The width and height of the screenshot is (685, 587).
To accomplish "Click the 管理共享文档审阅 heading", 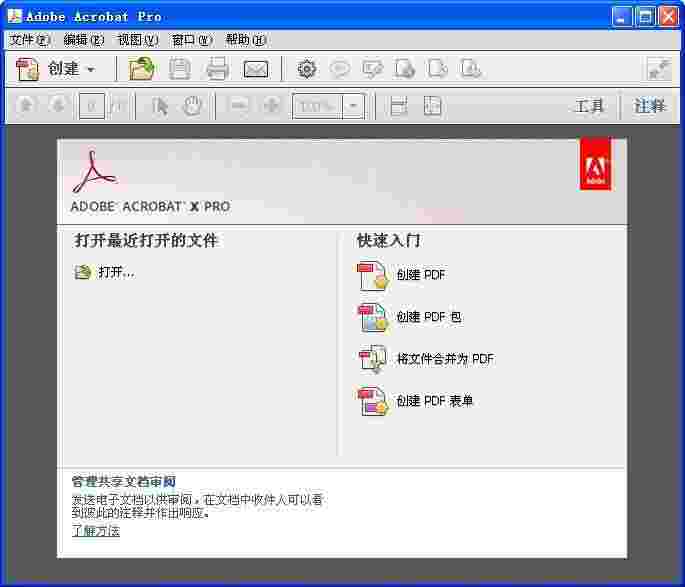I will [x=124, y=481].
